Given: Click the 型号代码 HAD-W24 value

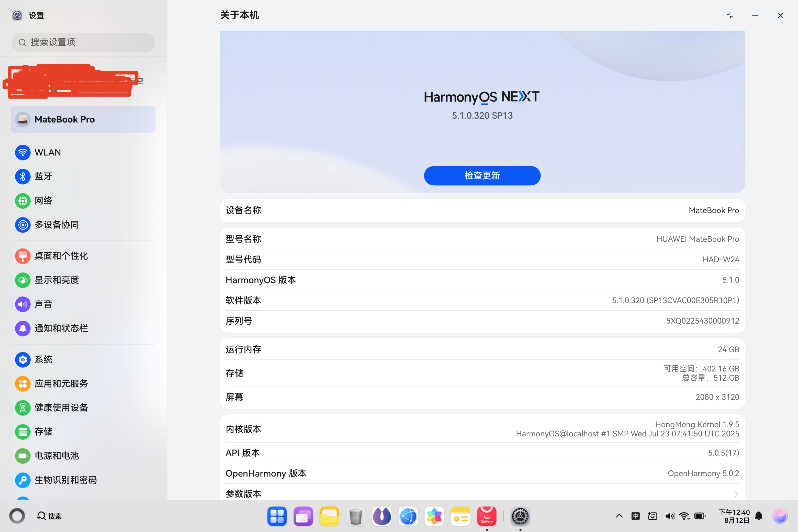Looking at the screenshot, I should (x=721, y=259).
